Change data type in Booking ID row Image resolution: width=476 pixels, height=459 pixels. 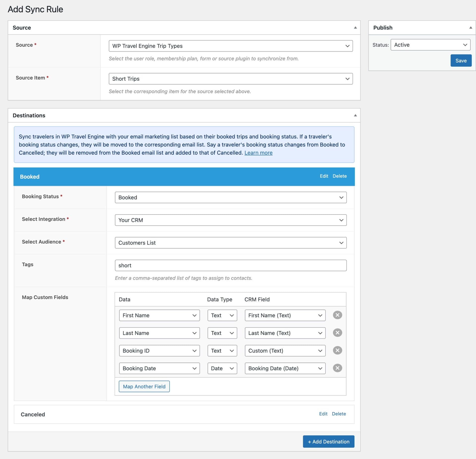222,351
